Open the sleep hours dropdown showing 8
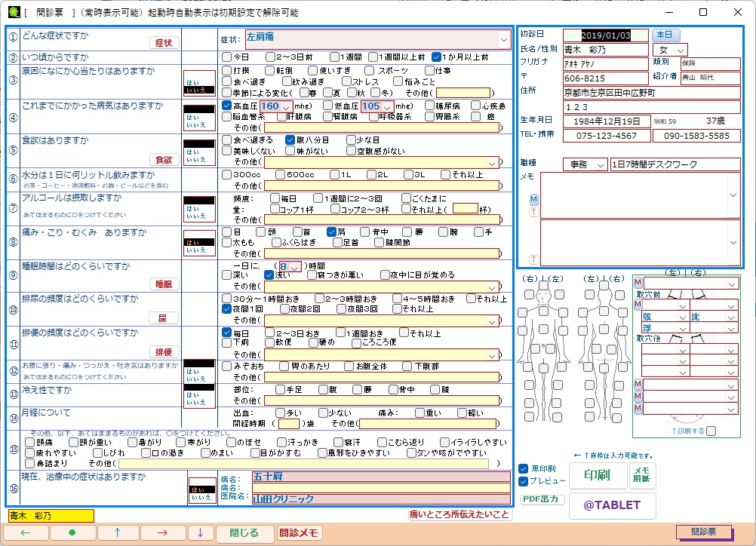This screenshot has width=756, height=546. point(294,266)
